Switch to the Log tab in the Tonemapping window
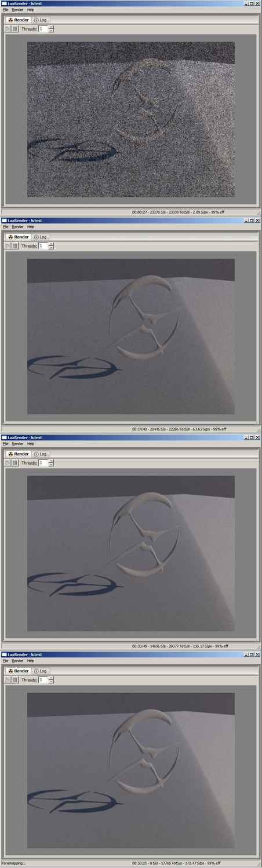Viewport: 262px width, 868px height. 41,671
